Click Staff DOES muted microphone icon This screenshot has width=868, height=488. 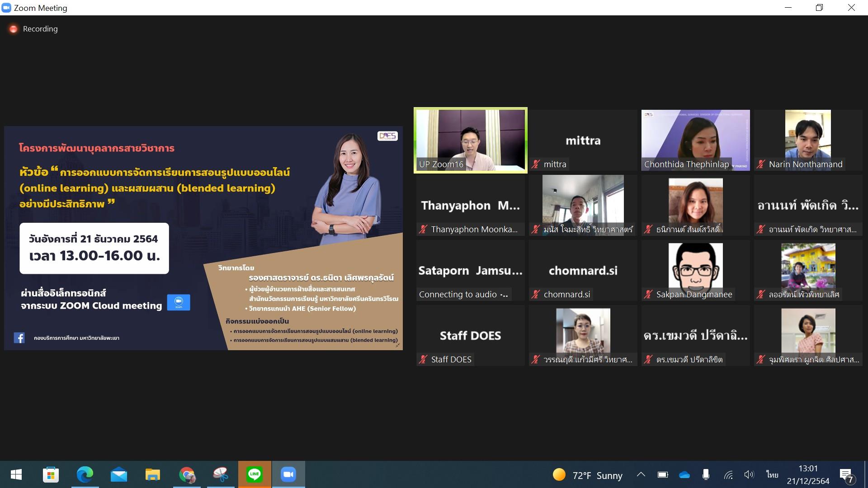(423, 360)
